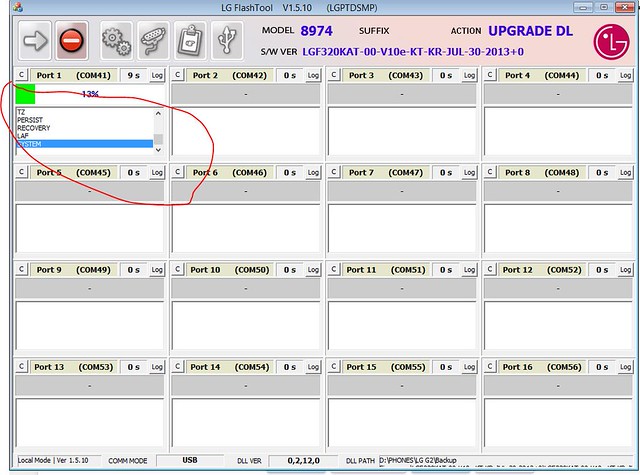Select RECOVERY entry in Port 1 list

pyautogui.click(x=84, y=128)
